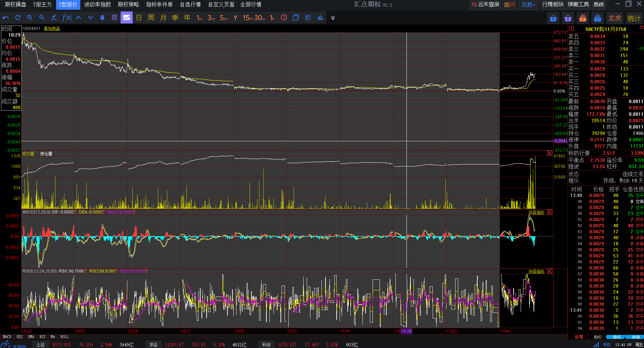Click the 叠加商品 overlay link
Screen dimensions: 644x348
click(52, 29)
